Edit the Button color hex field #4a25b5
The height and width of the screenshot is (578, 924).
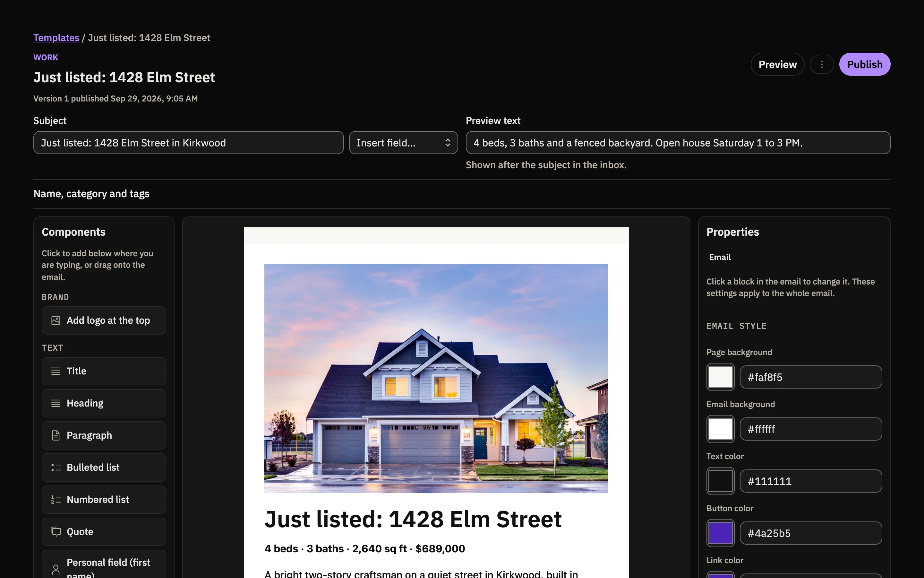coord(811,533)
